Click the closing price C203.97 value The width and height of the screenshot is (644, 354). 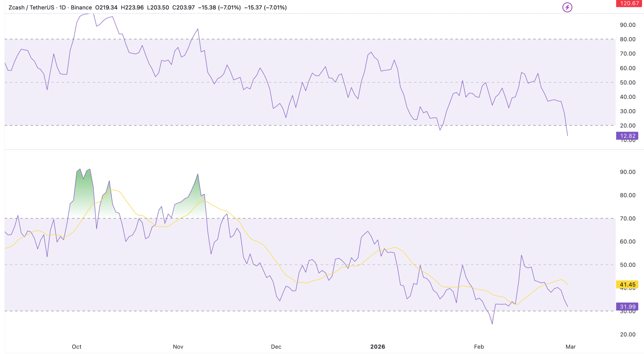[x=183, y=8]
